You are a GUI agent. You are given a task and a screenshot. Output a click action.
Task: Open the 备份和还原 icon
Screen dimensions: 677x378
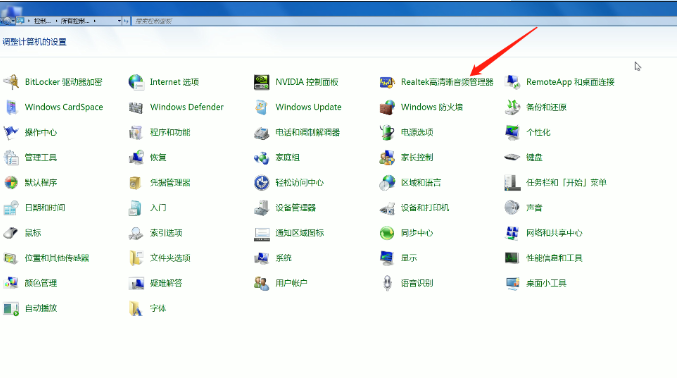pyautogui.click(x=512, y=107)
